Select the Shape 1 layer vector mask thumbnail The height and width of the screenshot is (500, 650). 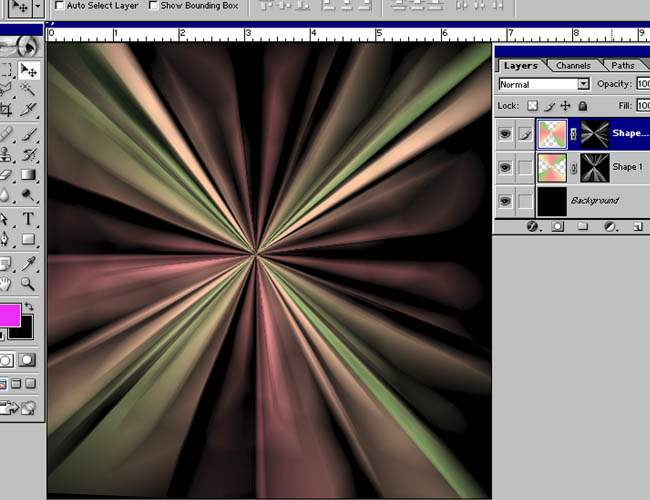[x=595, y=167]
